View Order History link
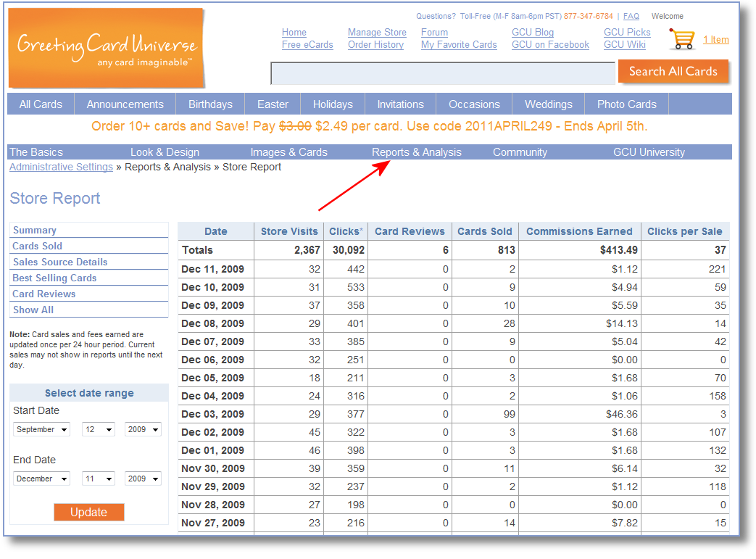 pyautogui.click(x=375, y=45)
